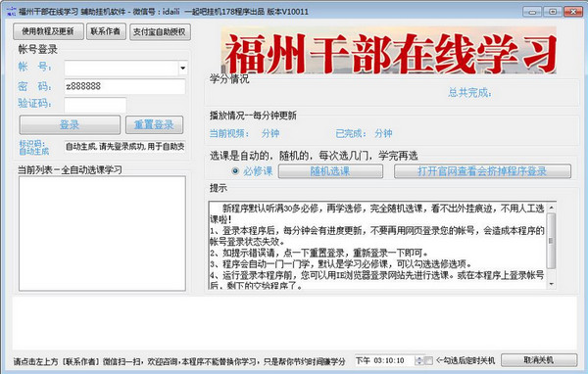Select the 必修课 radio button

point(235,171)
